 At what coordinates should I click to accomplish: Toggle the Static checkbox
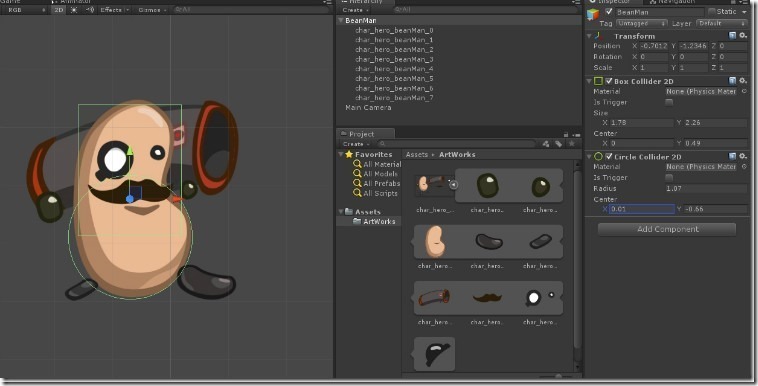pos(712,12)
